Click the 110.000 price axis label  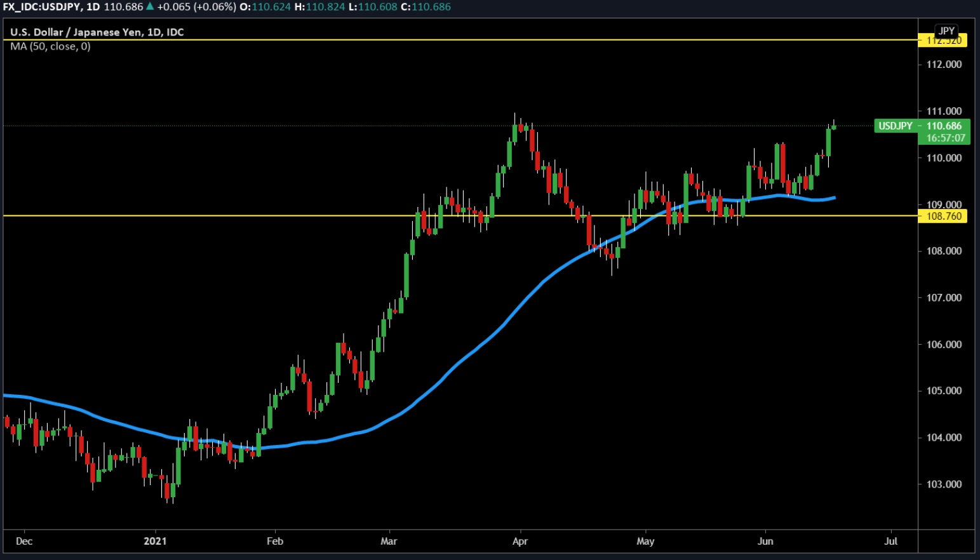click(x=944, y=157)
